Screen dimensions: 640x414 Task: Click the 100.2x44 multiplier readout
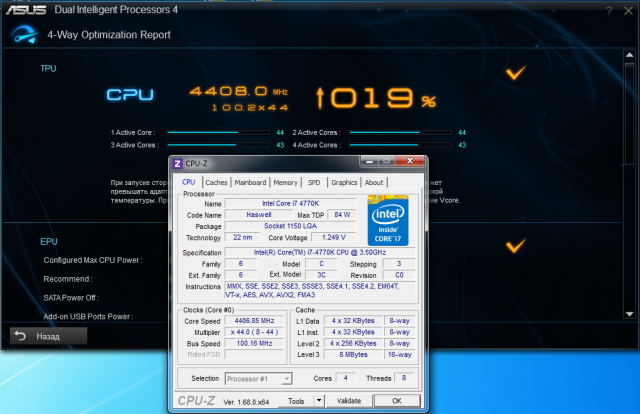pos(250,108)
